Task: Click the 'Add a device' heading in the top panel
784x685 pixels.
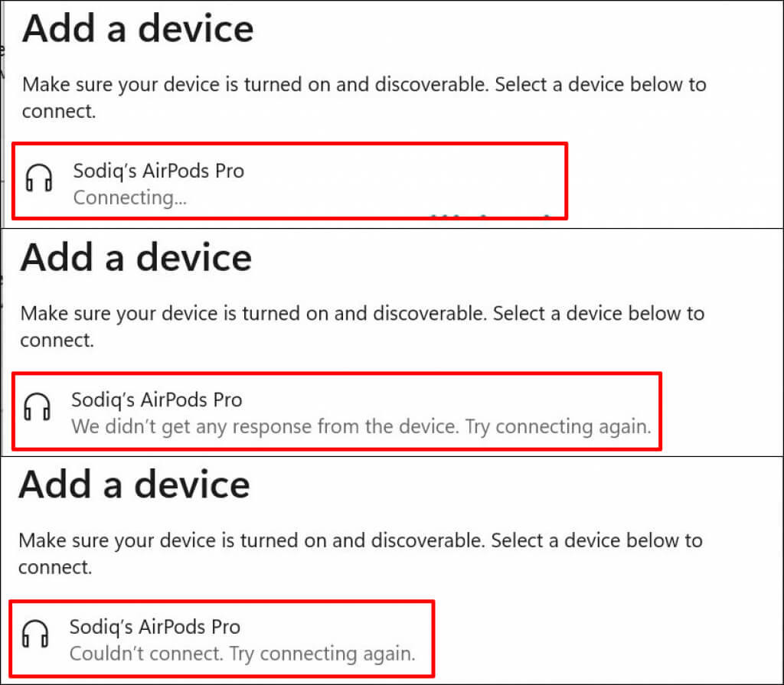Action: 138,29
